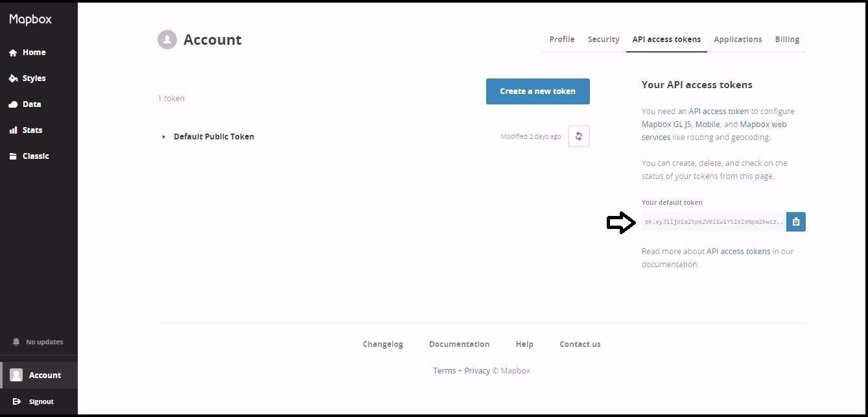Open the Billing tab
Viewport: 868px width, 417px height.
click(787, 40)
